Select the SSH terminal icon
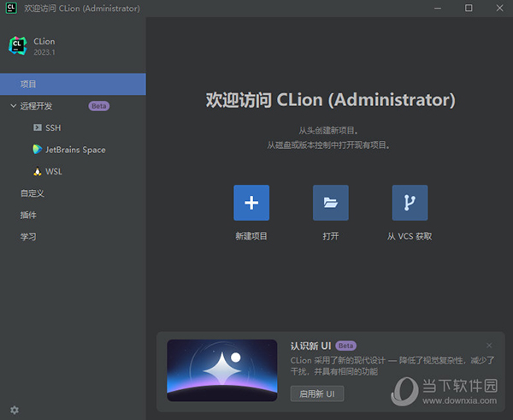 pyautogui.click(x=38, y=127)
